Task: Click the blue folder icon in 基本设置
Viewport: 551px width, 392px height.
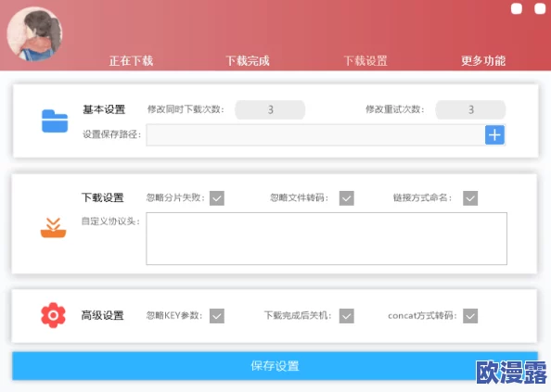Action: pyautogui.click(x=55, y=121)
